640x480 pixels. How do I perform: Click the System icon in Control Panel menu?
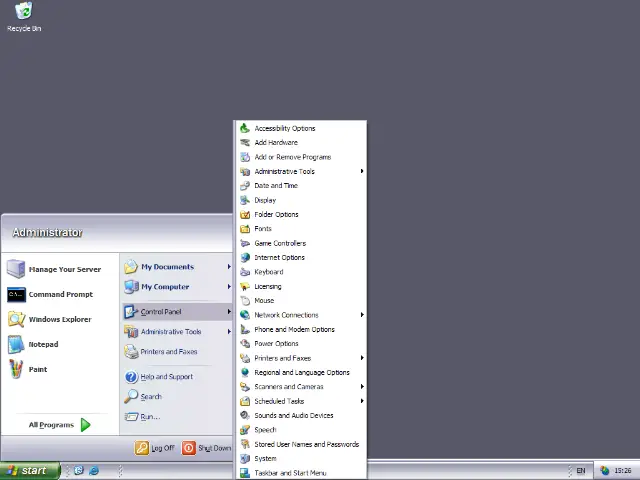tap(245, 459)
